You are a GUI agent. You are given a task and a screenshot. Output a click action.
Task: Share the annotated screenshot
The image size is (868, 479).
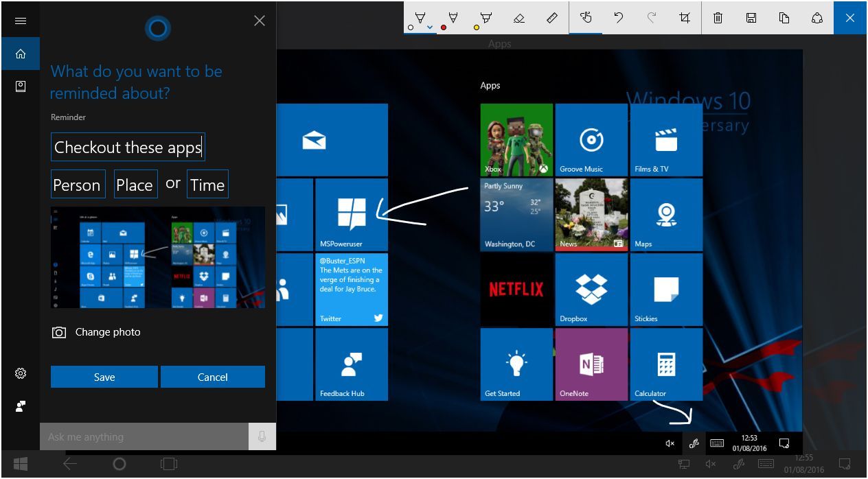coord(816,18)
